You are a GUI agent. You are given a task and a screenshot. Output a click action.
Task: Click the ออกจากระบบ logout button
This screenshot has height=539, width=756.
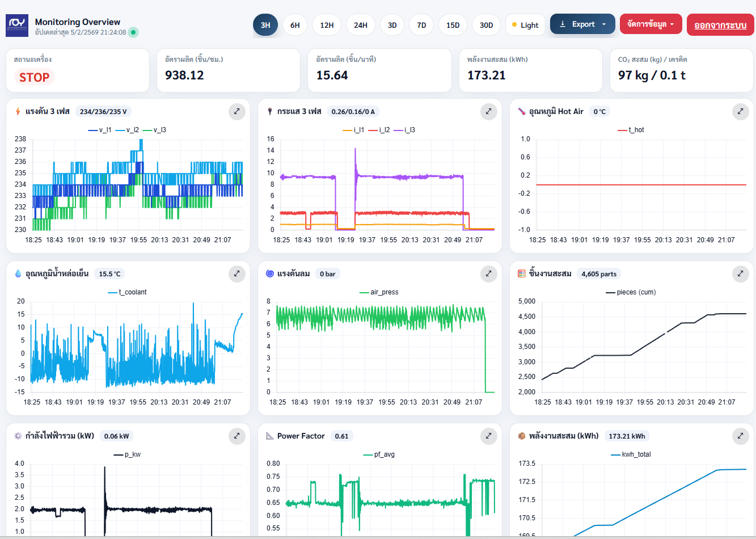[720, 24]
